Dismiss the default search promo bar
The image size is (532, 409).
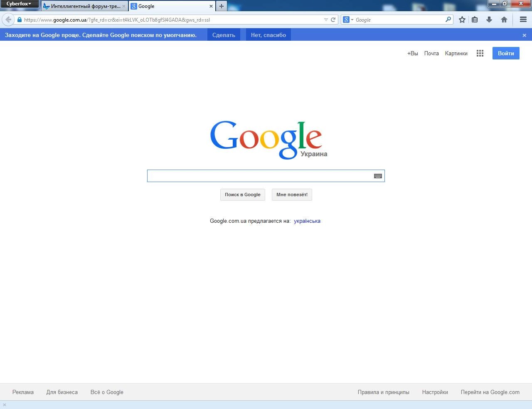[524, 35]
